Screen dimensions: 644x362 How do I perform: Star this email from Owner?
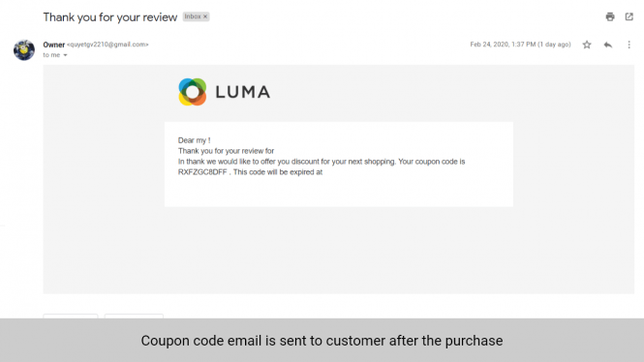point(587,45)
